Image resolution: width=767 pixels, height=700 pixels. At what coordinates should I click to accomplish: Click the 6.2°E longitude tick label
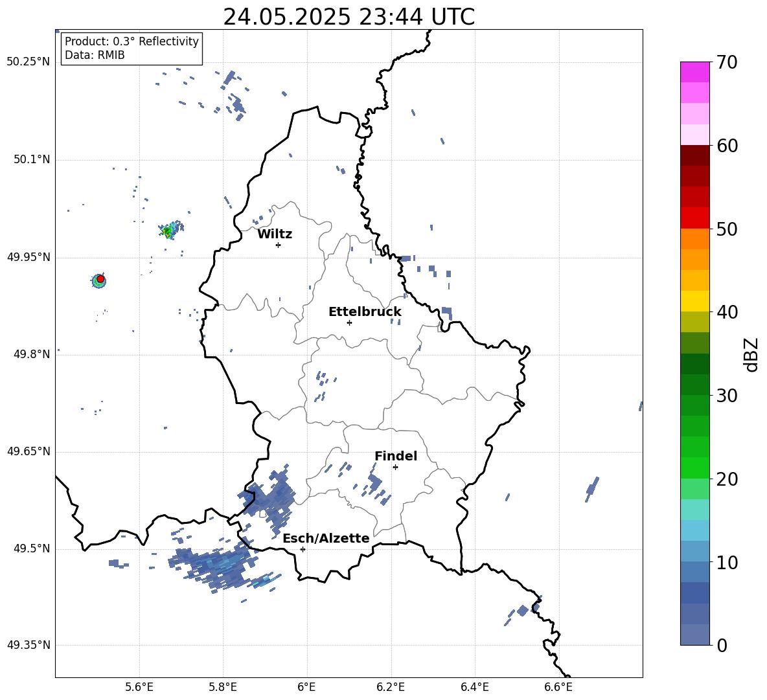coord(391,687)
